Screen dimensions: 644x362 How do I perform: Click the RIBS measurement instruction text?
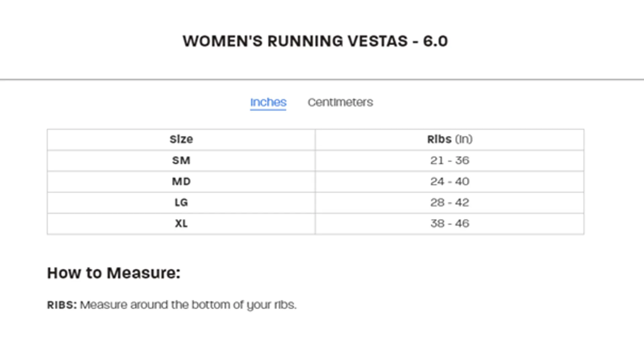(172, 305)
